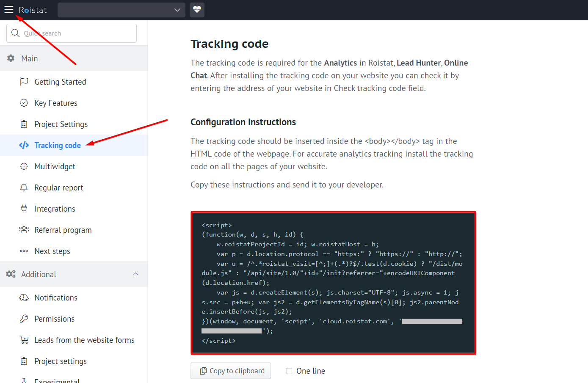This screenshot has width=588, height=383.
Task: Click the Next steps dots icon
Action: coord(24,251)
